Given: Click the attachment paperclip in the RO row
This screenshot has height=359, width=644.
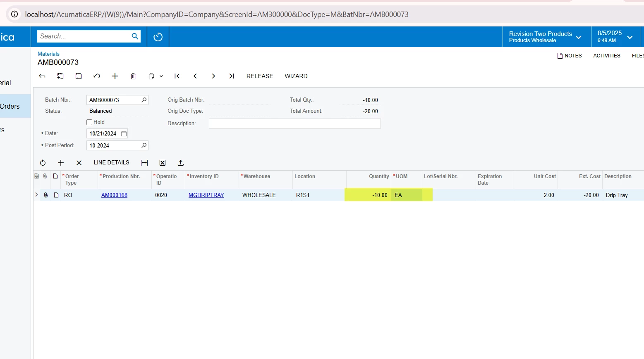Looking at the screenshot, I should coord(46,195).
